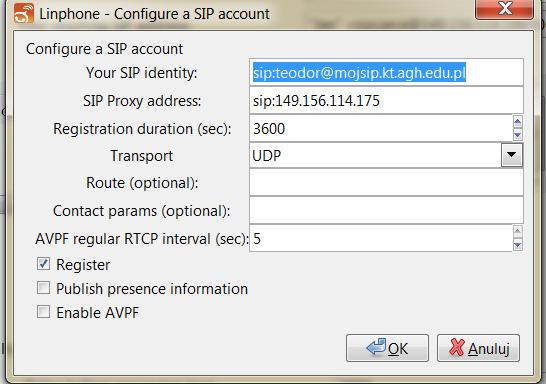Uncheck the Register checkbox
This screenshot has width=546, height=384.
click(x=44, y=264)
